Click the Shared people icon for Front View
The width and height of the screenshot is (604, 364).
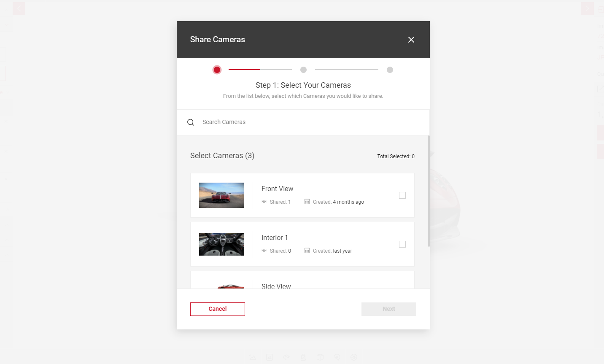coord(264,202)
